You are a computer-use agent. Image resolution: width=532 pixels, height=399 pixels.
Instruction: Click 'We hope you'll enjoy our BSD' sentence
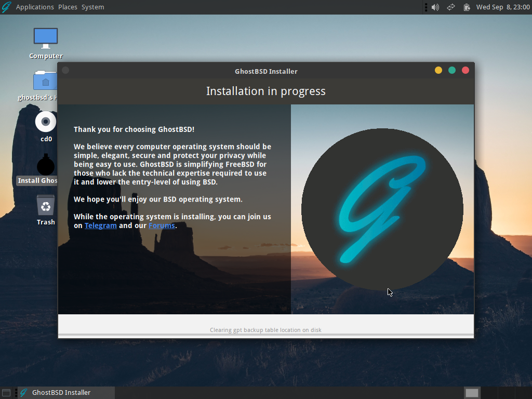pyautogui.click(x=158, y=199)
